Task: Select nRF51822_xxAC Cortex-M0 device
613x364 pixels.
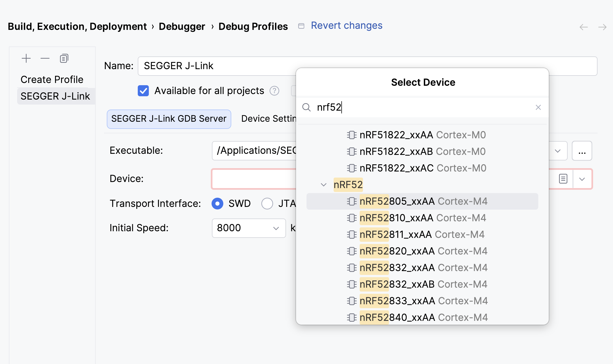Action: click(422, 168)
